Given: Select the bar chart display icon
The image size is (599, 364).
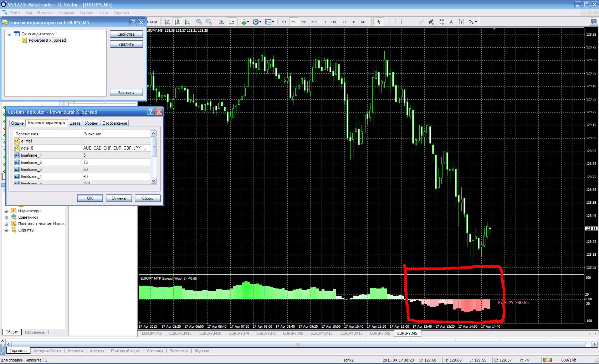Looking at the screenshot, I should click(167, 22).
